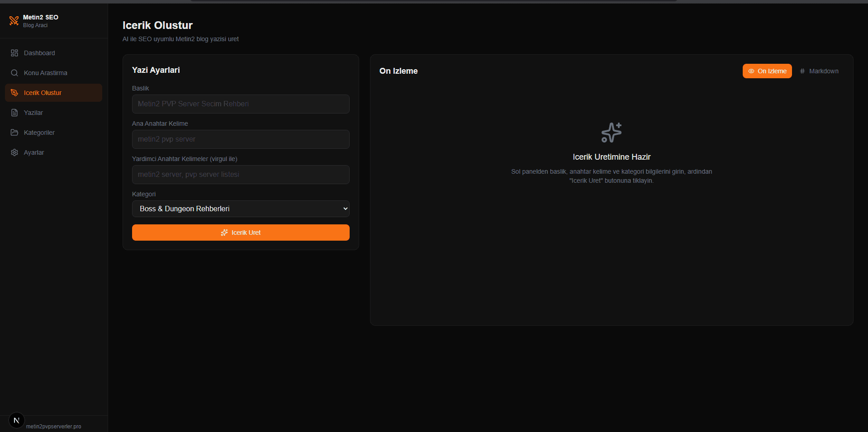Click the crossed swords Metin2 SEO logo
The height and width of the screenshot is (432, 868).
(x=14, y=20)
